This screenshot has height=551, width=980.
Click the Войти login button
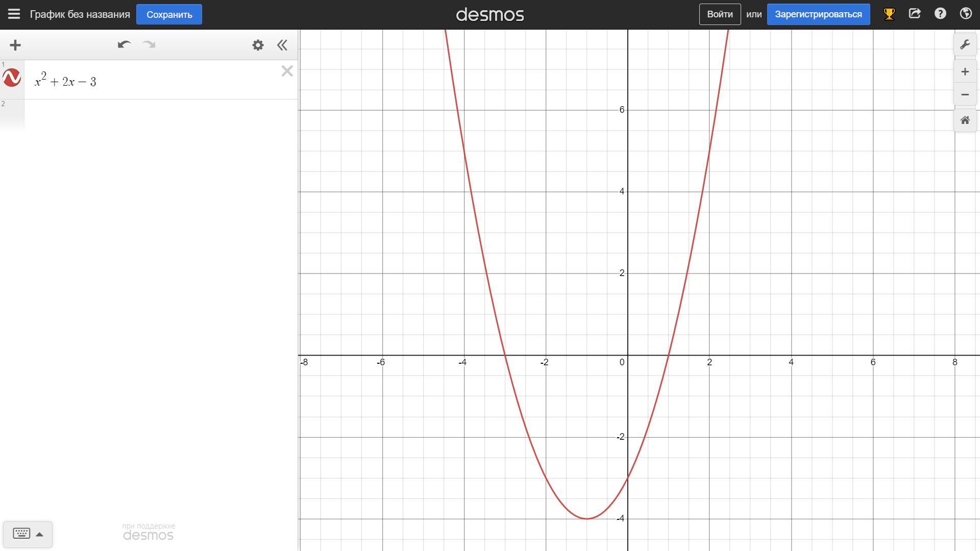pyautogui.click(x=720, y=14)
